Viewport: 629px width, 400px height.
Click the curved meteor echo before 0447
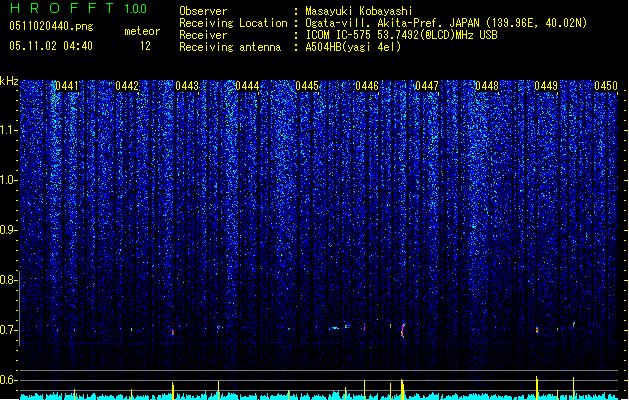(403, 331)
